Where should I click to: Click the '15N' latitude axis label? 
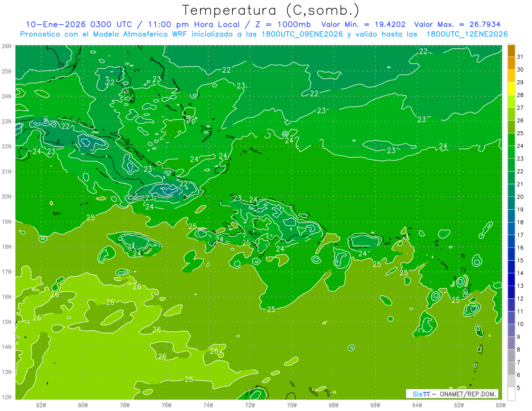pyautogui.click(x=7, y=321)
